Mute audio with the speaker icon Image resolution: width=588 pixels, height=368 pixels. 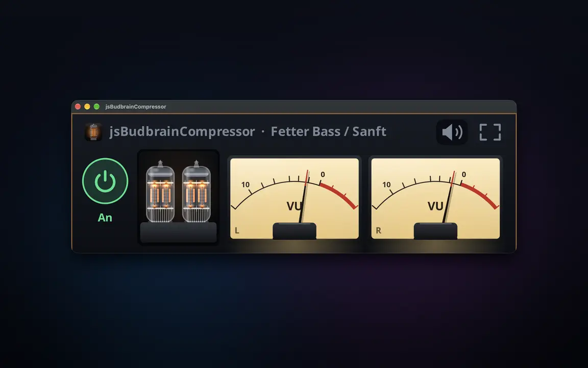pyautogui.click(x=452, y=132)
